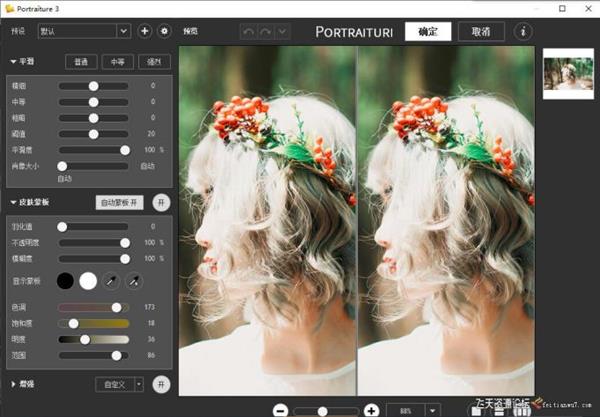Select the first mask eyedropper tool

tap(111, 281)
